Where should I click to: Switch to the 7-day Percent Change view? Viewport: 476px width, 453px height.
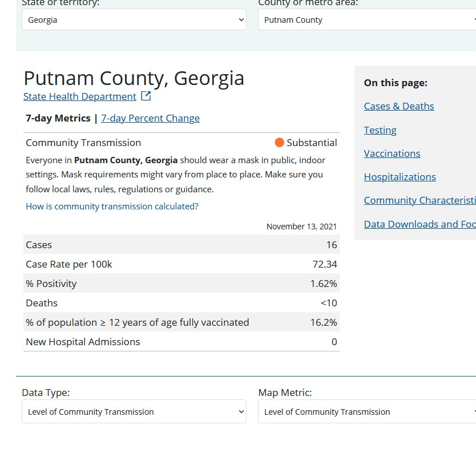150,118
